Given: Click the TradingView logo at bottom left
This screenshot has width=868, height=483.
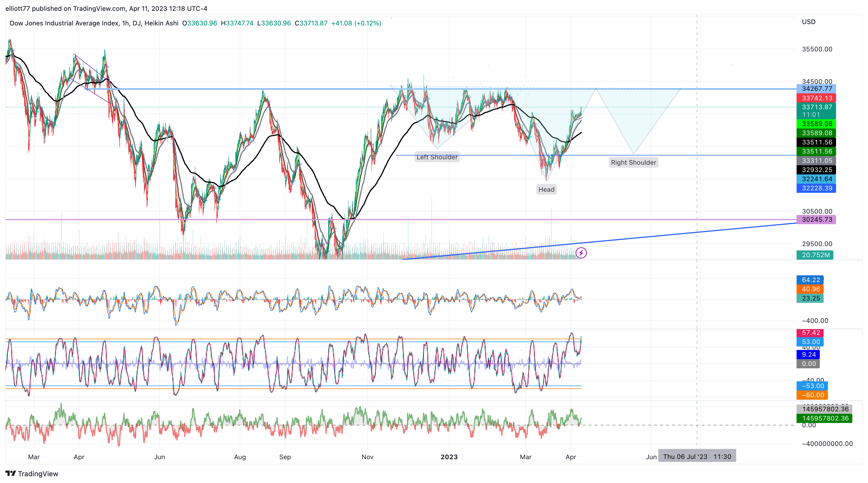Looking at the screenshot, I should (32, 474).
